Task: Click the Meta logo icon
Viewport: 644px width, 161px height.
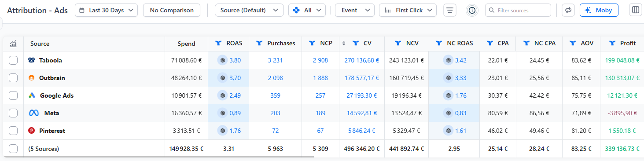Action: click(34, 113)
